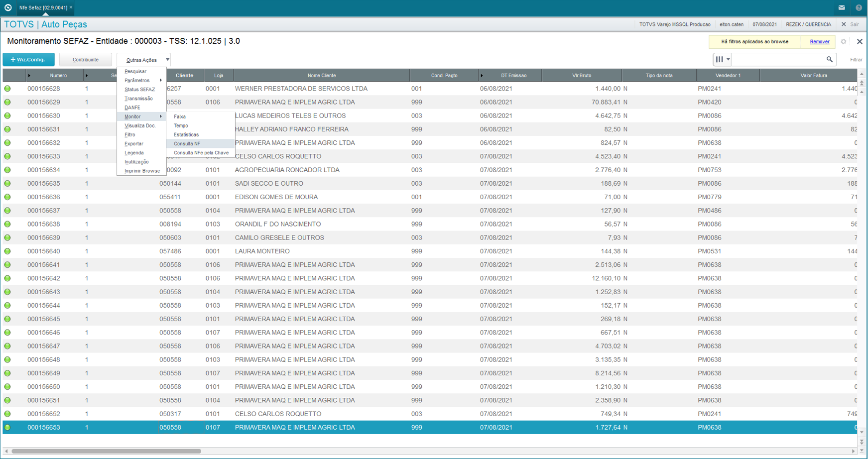Sort by the Nome Cliente column header

[x=321, y=76]
